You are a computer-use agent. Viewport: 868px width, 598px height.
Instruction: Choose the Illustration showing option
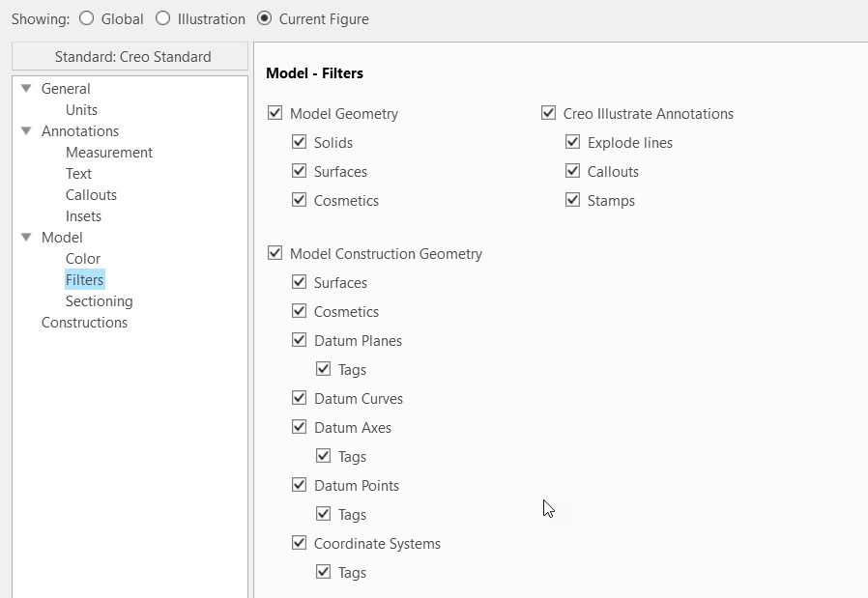[161, 18]
